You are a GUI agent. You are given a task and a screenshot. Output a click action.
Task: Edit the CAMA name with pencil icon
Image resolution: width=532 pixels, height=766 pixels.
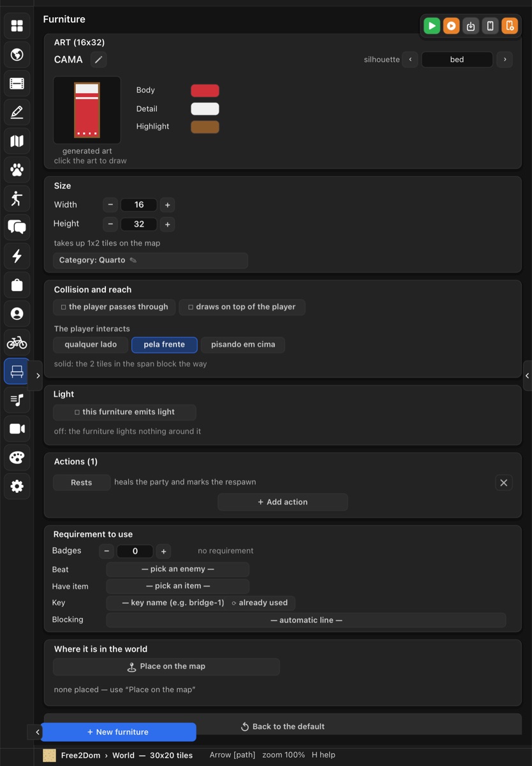[x=98, y=60]
